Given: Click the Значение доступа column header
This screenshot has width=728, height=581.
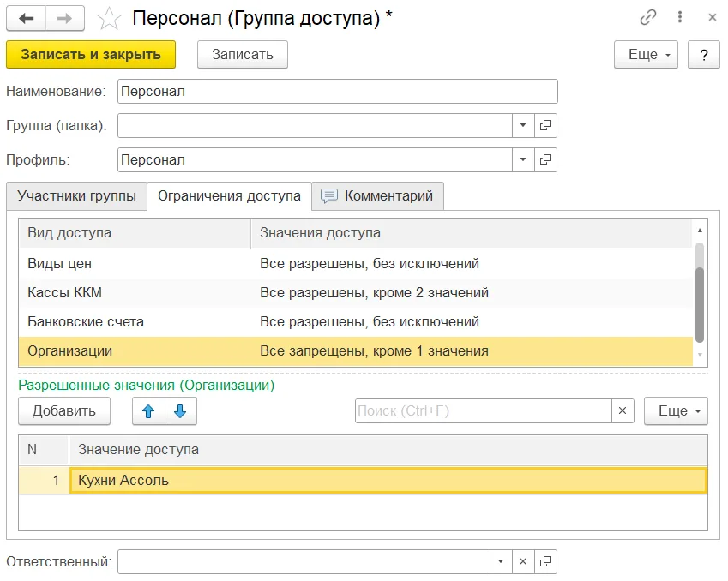Looking at the screenshot, I should 388,450.
